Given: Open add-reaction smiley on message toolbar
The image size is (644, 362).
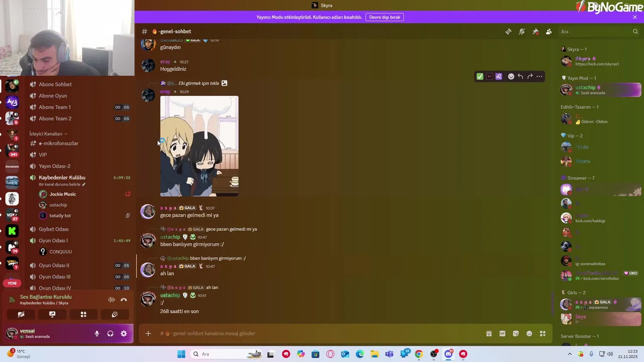Looking at the screenshot, I should click(x=511, y=76).
